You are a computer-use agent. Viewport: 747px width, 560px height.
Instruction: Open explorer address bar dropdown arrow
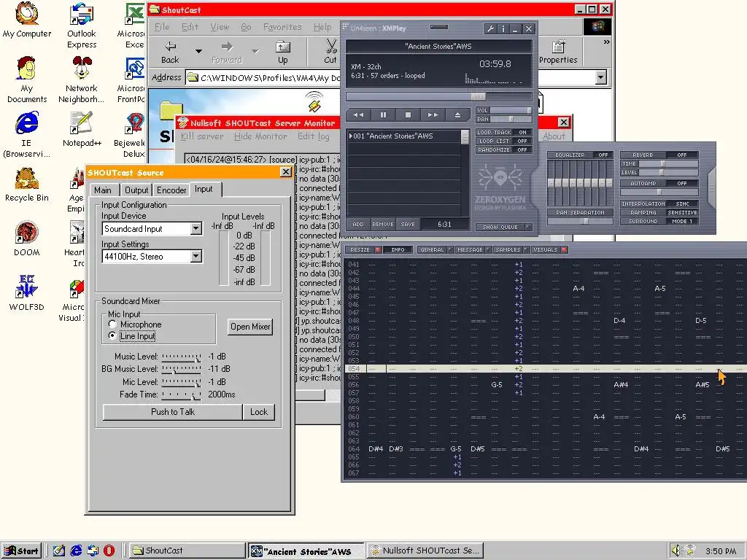(x=601, y=77)
